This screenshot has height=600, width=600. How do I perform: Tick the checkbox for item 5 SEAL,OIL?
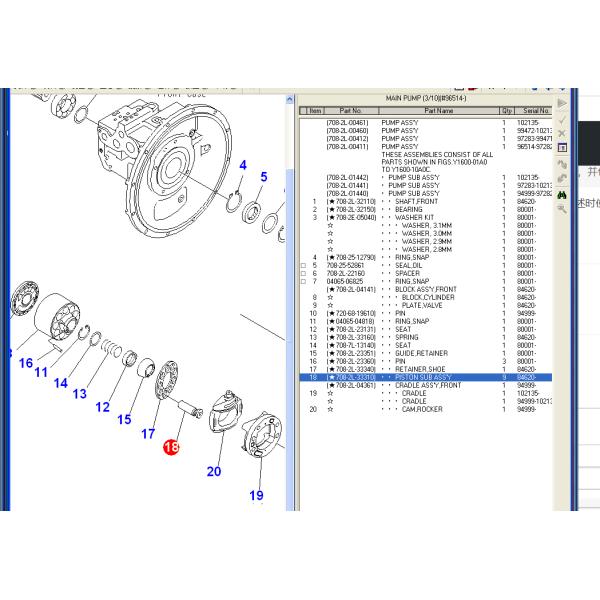coord(303,265)
